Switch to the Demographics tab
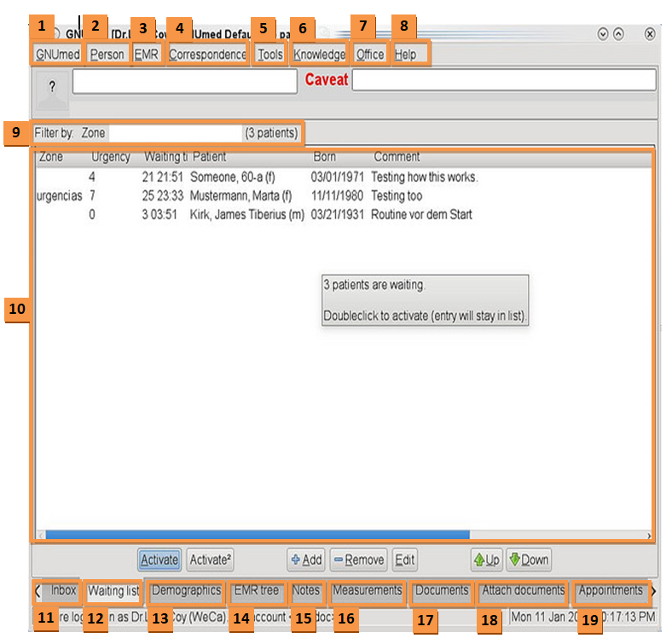Viewport: 672px width, 644px height. 186,590
